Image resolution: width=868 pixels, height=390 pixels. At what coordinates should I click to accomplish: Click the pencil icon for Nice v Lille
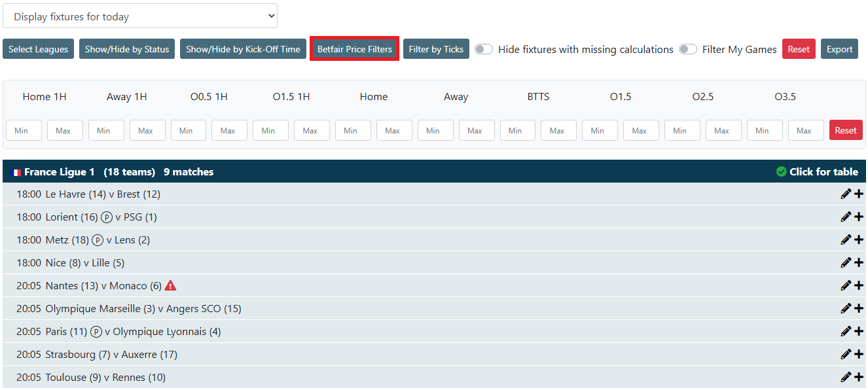(x=846, y=262)
